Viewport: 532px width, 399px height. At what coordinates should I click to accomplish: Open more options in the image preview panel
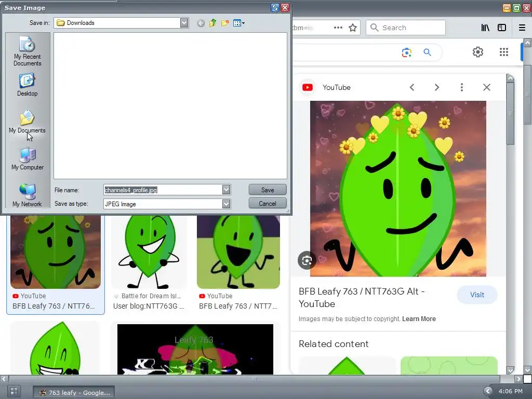click(461, 87)
